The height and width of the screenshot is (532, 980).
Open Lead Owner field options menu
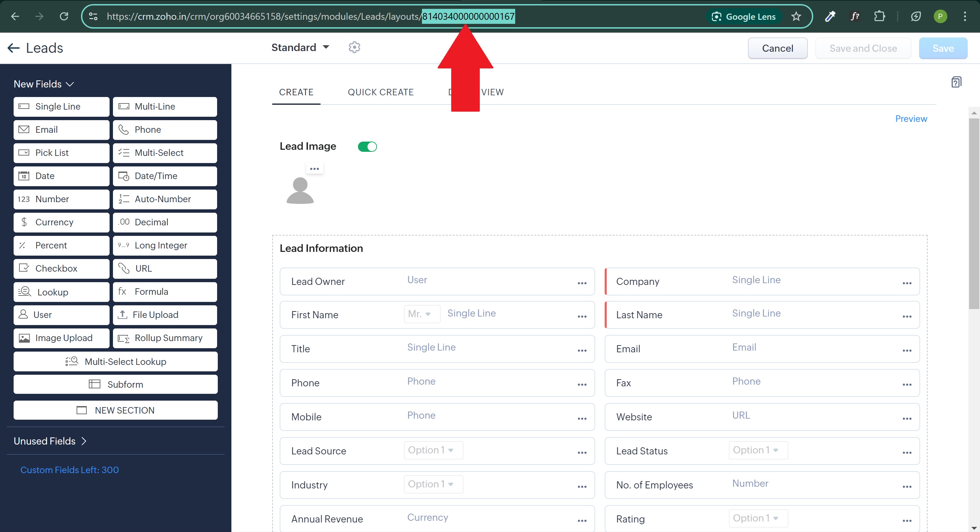point(582,283)
